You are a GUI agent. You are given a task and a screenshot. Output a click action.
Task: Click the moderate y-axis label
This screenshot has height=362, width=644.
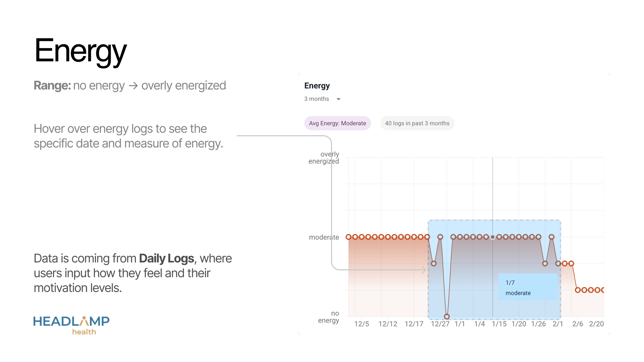[324, 237]
